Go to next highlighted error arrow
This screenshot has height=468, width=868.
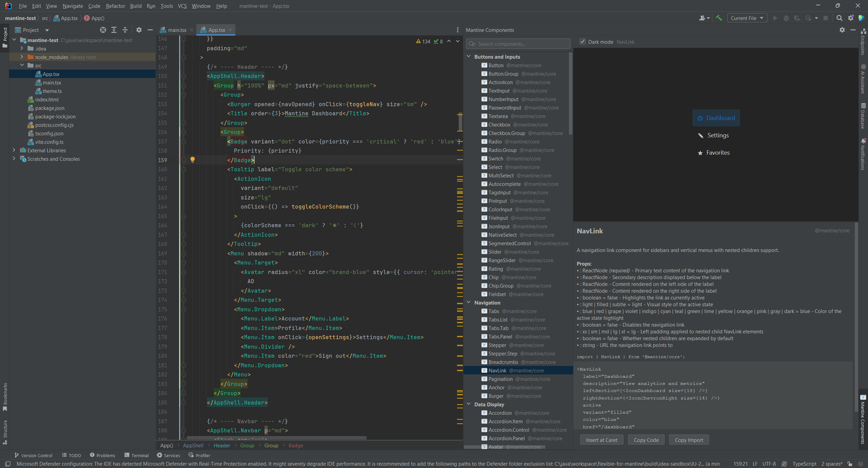coord(457,41)
